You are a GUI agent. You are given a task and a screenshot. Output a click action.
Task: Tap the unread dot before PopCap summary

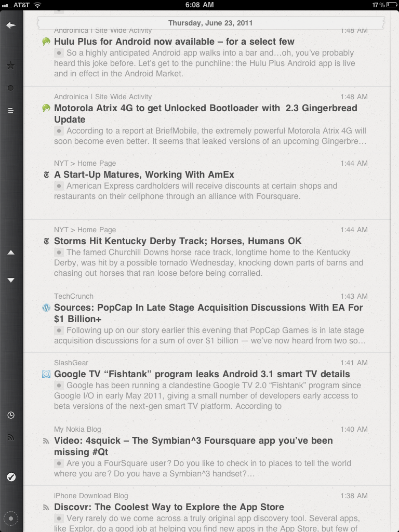tap(59, 330)
